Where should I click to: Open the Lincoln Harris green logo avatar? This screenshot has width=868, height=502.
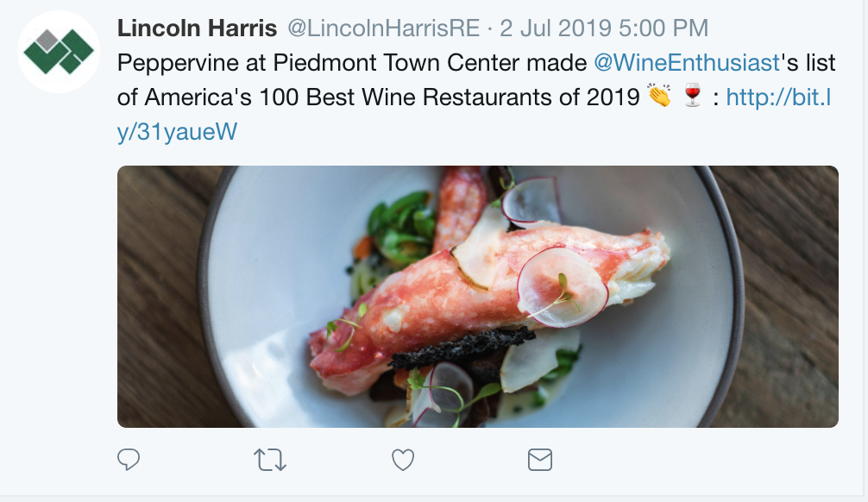59,52
